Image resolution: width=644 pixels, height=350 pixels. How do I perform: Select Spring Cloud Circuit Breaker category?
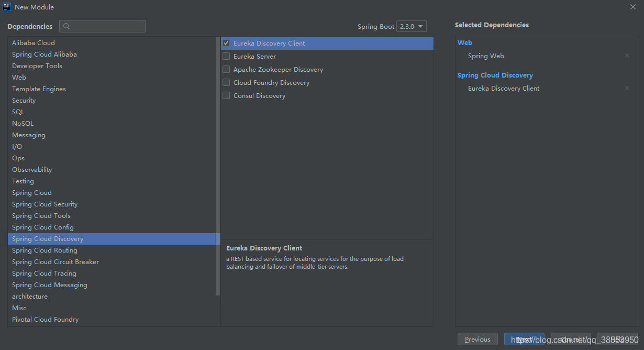click(x=112, y=262)
